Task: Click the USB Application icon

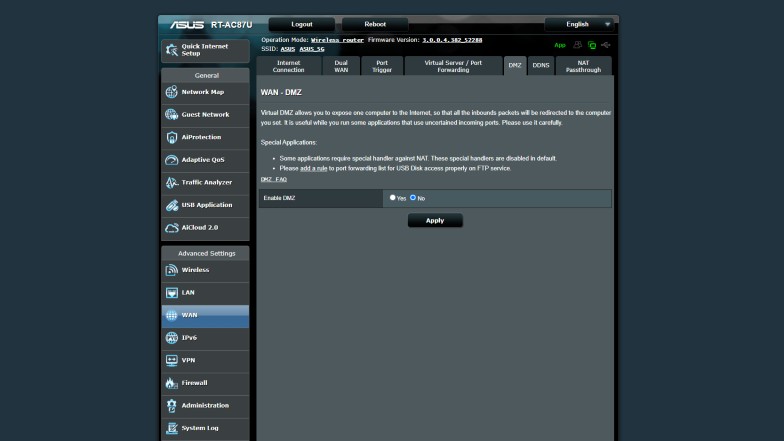Action: click(172, 205)
